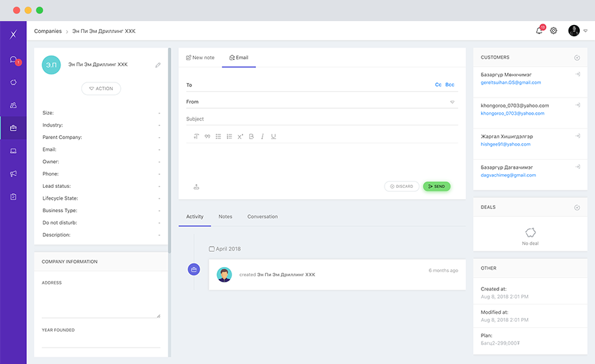The height and width of the screenshot is (364, 595).
Task: Expand the From address dropdown
Action: (453, 102)
